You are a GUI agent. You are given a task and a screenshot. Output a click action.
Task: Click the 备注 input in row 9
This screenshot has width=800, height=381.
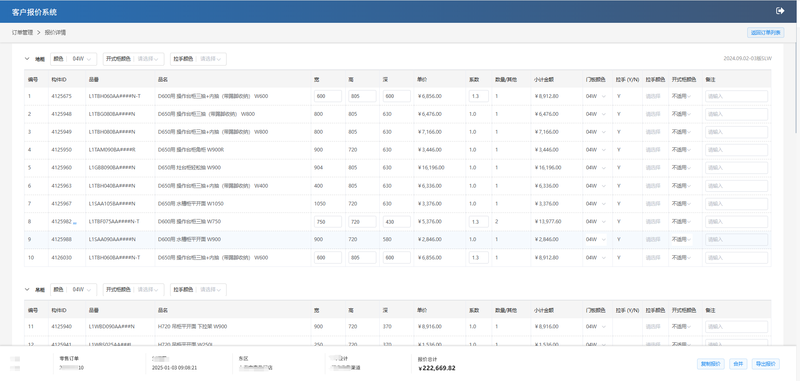point(736,239)
